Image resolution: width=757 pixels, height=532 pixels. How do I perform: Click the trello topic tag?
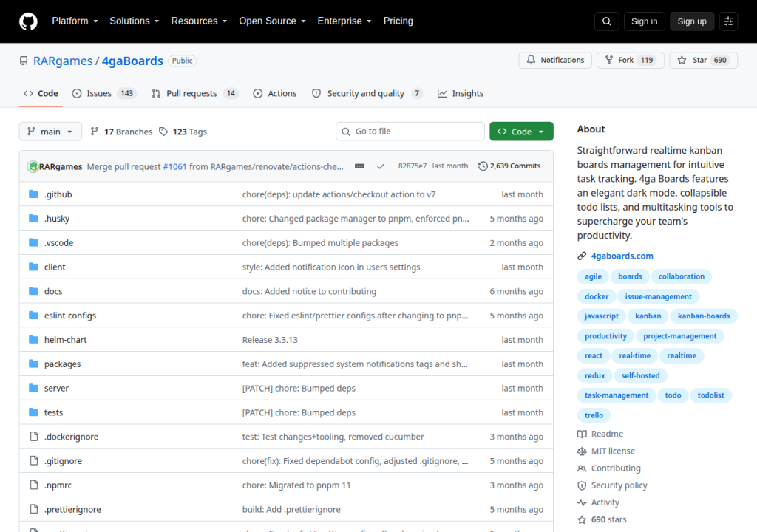(594, 415)
